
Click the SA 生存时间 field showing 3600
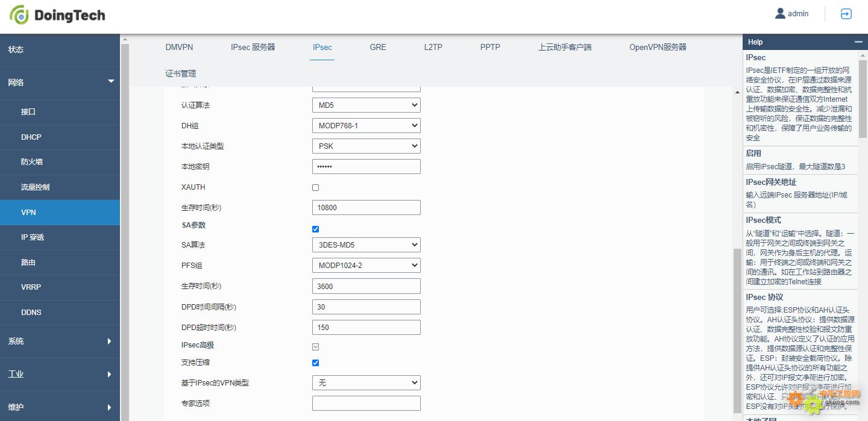click(x=366, y=286)
